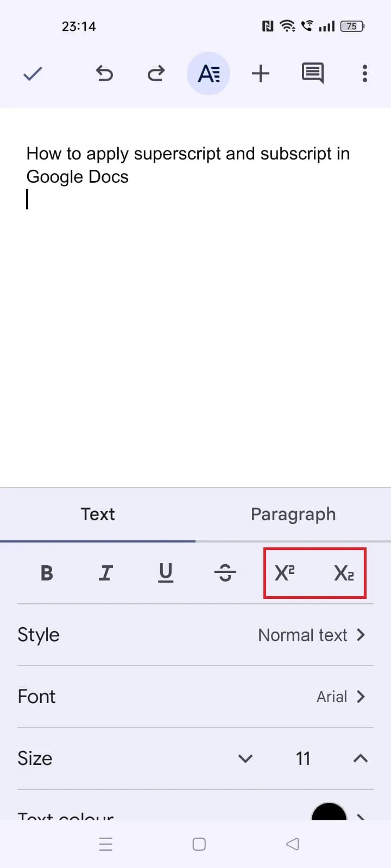Toggle subscript with the X₂ button

(345, 573)
